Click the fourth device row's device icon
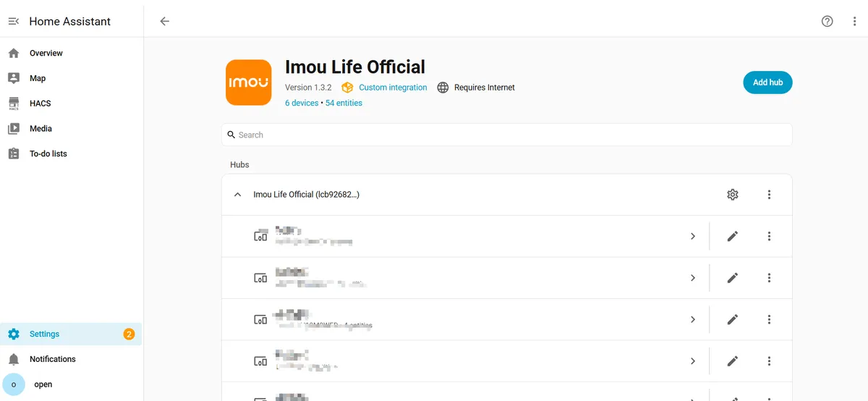The height and width of the screenshot is (401, 868). 260,361
